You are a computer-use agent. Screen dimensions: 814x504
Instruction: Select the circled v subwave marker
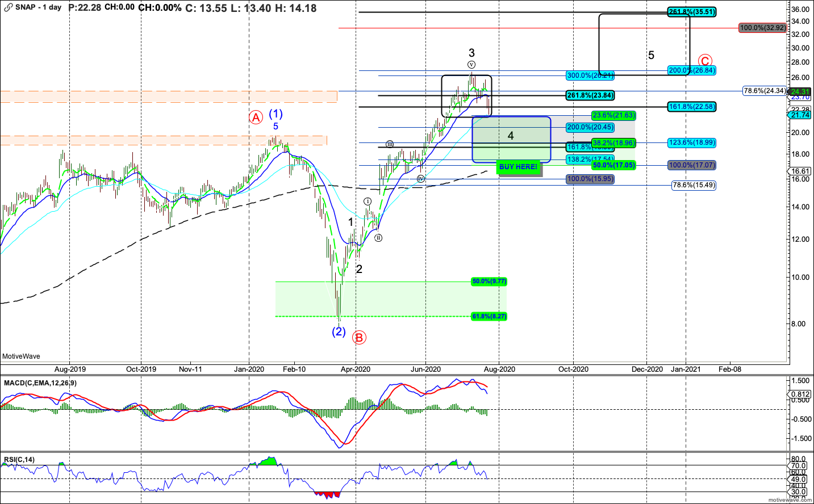point(471,65)
